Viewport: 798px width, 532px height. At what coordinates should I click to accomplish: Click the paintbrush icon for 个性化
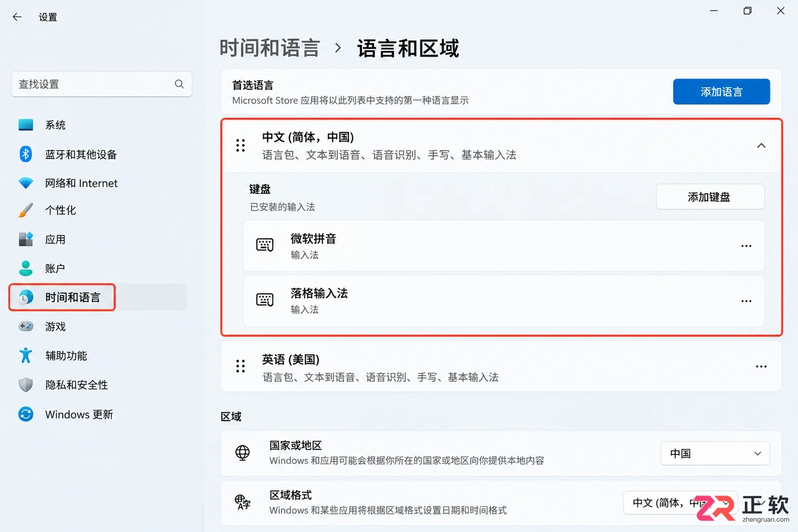point(25,211)
